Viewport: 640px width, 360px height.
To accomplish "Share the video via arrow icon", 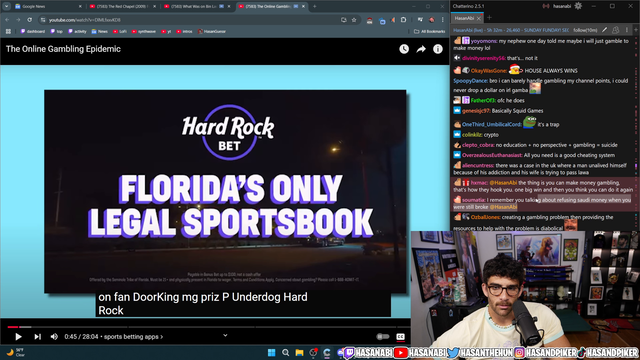I will (x=421, y=49).
